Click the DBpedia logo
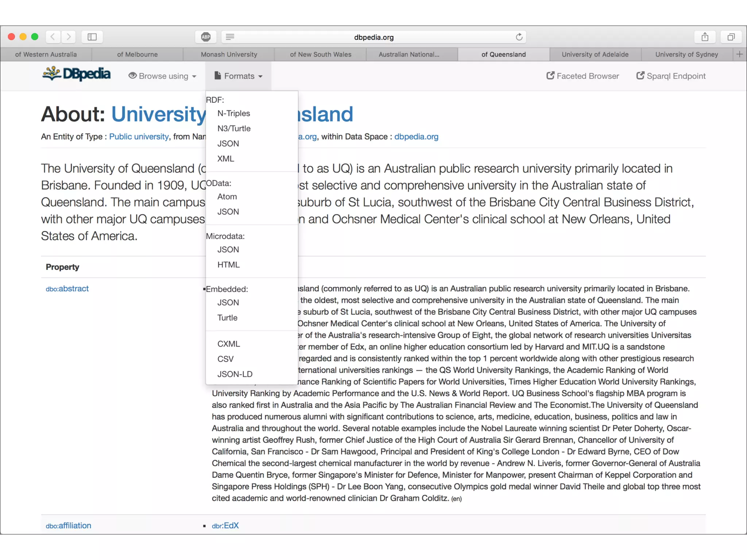 (x=77, y=74)
